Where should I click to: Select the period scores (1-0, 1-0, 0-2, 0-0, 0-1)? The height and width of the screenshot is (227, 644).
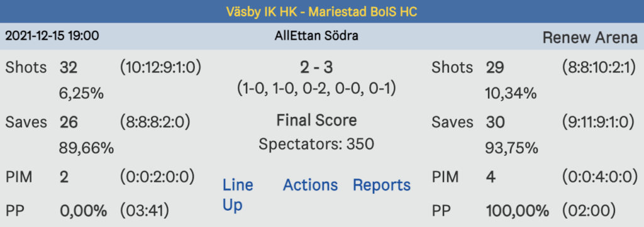coord(316,89)
